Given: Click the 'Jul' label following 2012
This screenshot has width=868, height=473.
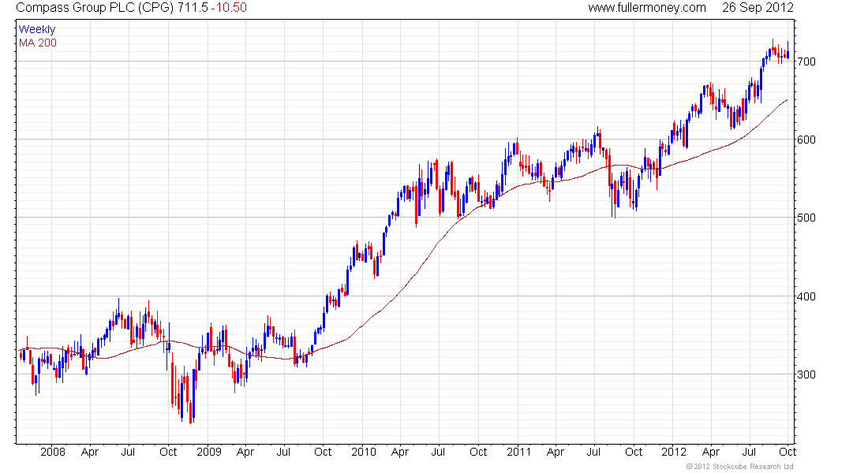Looking at the screenshot, I should [749, 452].
